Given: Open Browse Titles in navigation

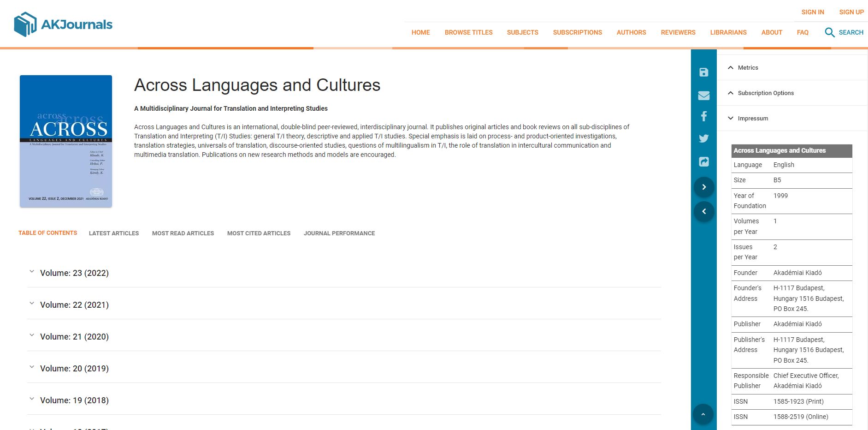Looking at the screenshot, I should point(469,32).
